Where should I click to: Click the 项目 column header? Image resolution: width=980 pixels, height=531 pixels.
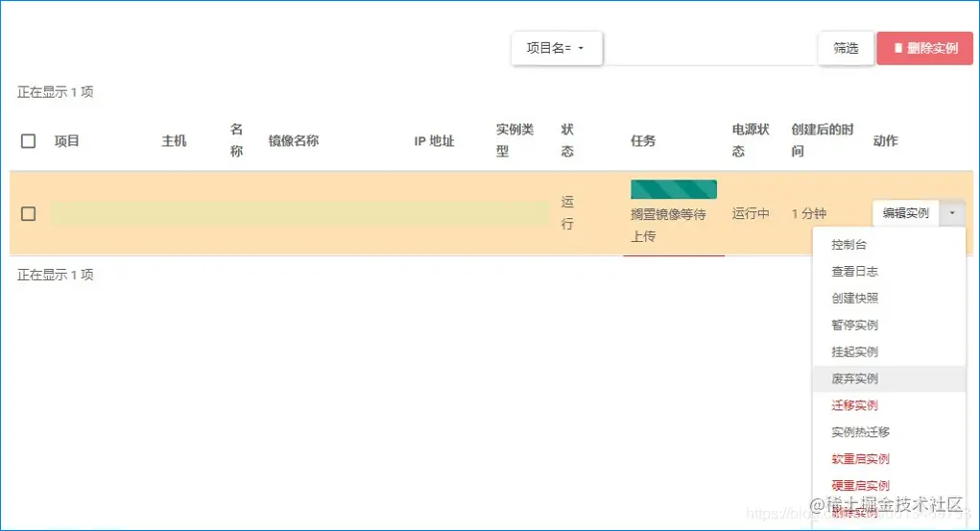point(67,141)
